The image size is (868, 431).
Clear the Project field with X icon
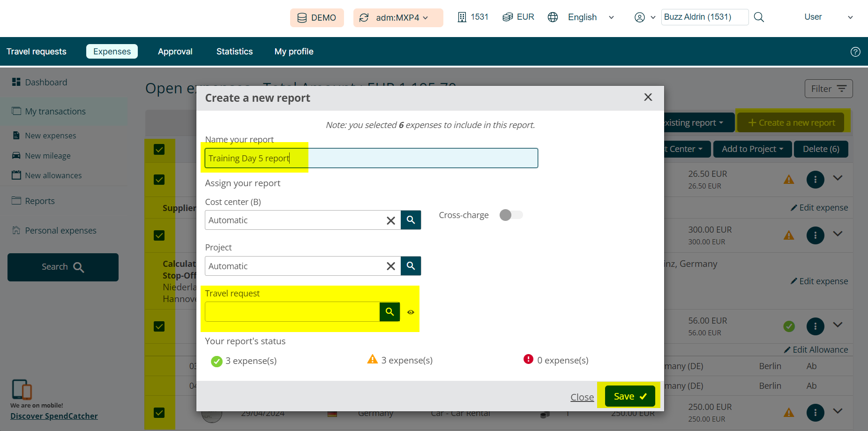tap(390, 266)
